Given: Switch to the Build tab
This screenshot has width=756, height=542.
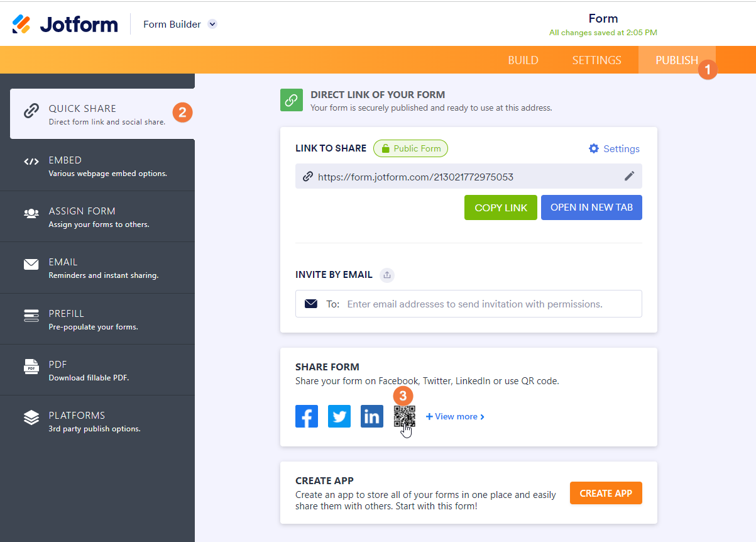Looking at the screenshot, I should pyautogui.click(x=523, y=60).
